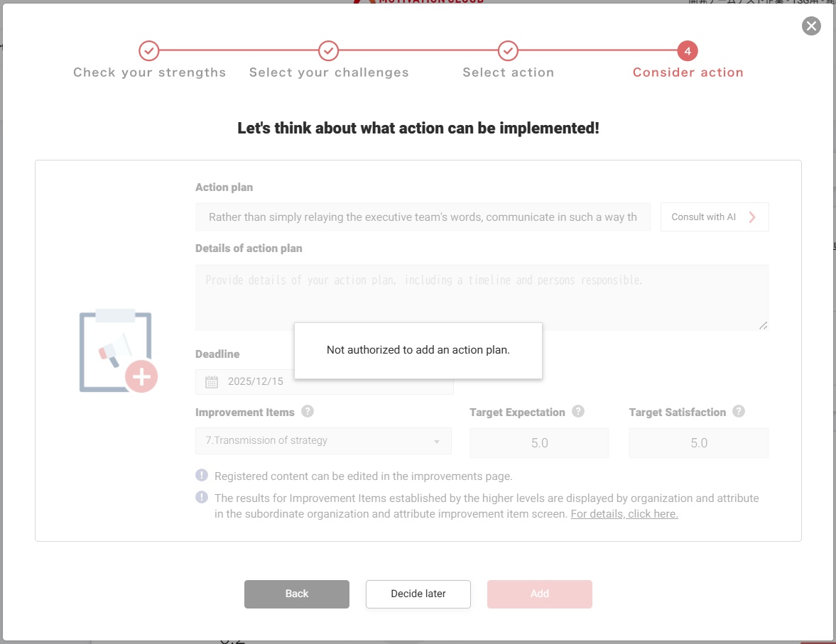The width and height of the screenshot is (836, 644).
Task: Click the Action plan text field
Action: (423, 217)
